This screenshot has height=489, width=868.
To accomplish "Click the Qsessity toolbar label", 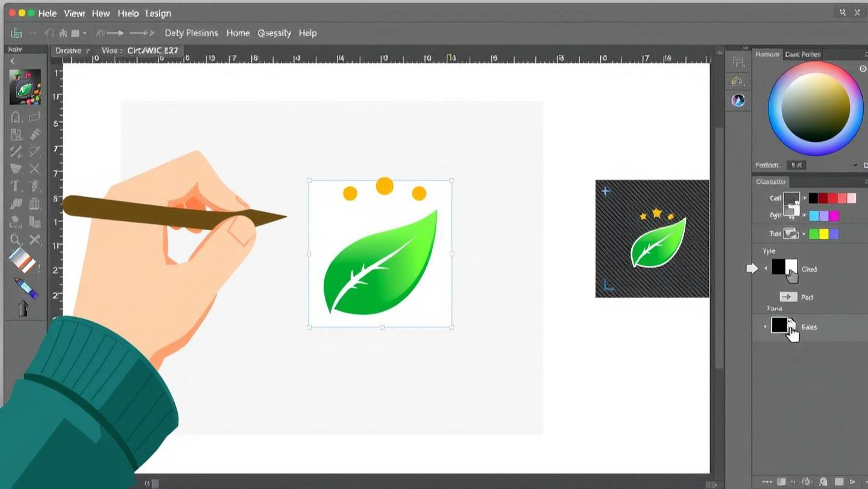I will click(274, 33).
